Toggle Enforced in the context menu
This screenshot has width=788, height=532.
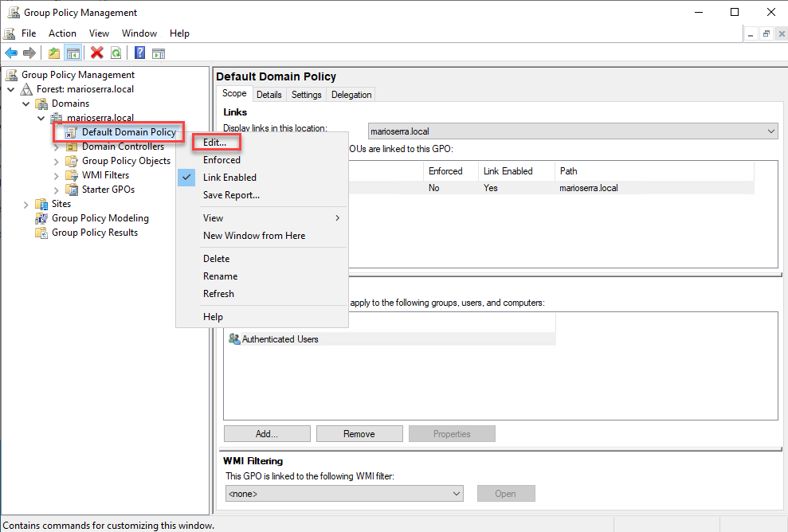pos(222,160)
